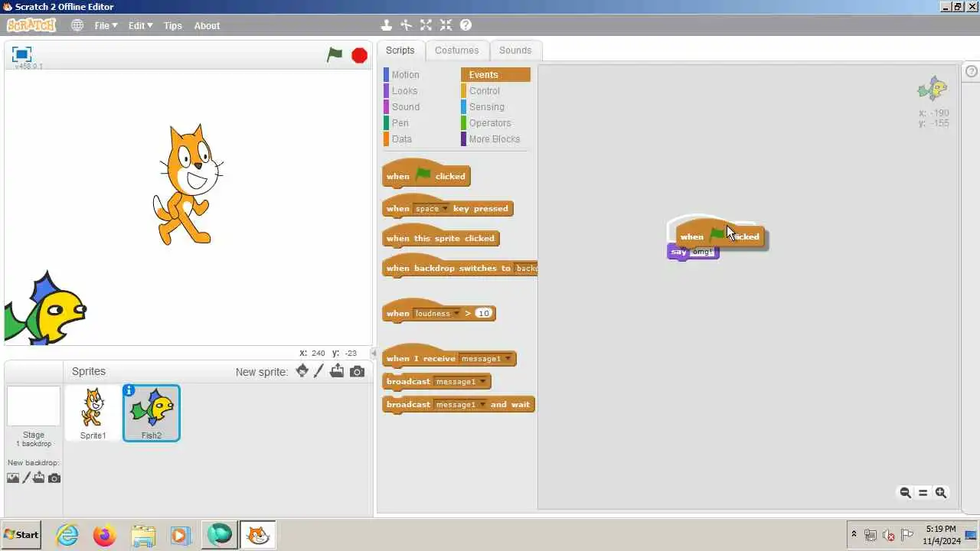
Task: Upload backdrop from file
Action: pos(39,478)
